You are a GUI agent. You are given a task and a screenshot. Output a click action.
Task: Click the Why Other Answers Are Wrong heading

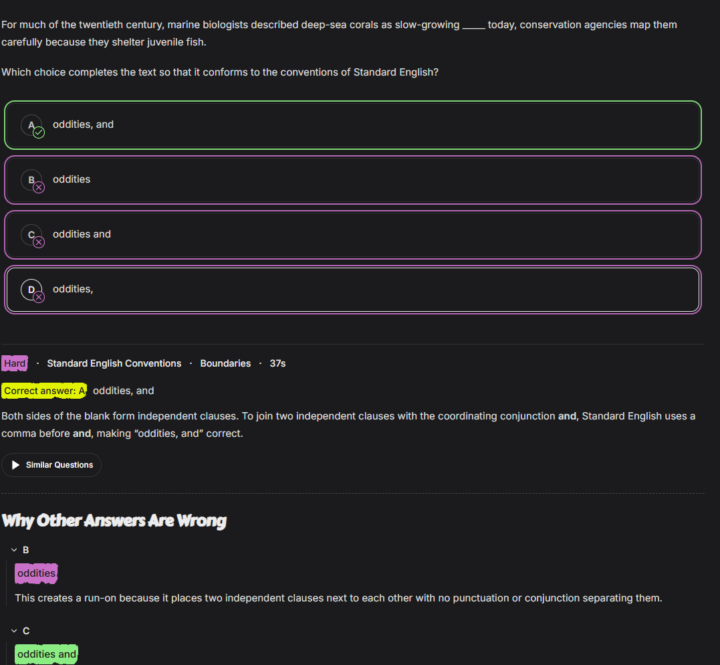[114, 521]
